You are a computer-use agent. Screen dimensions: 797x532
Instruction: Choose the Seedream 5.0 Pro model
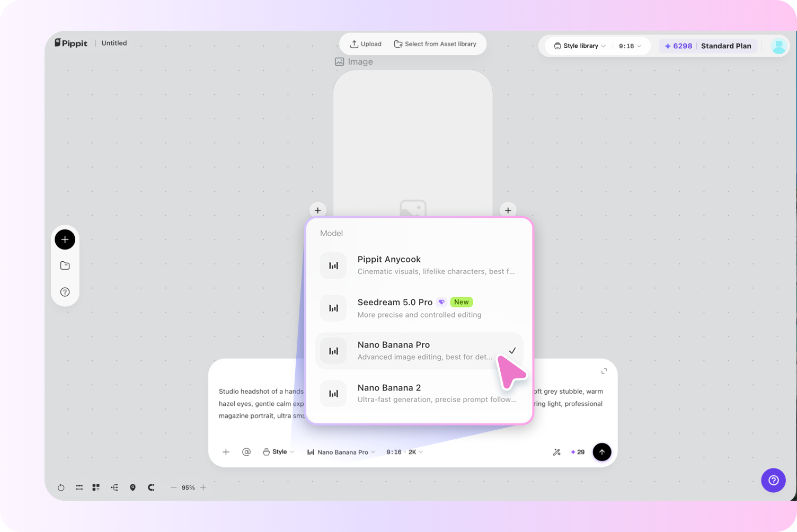(x=419, y=308)
